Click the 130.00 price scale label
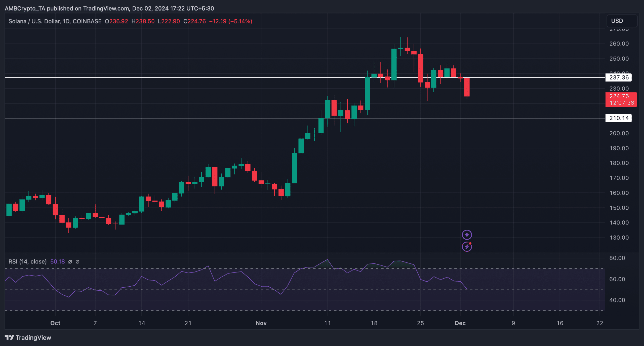Viewport: 644px width, 346px height. tap(619, 238)
